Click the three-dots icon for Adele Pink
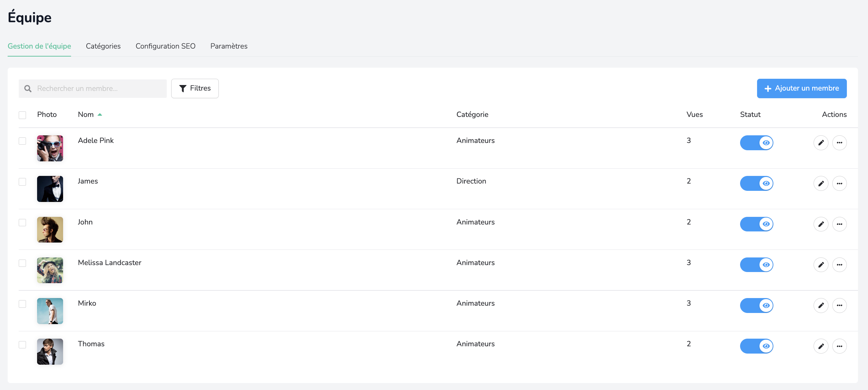 (x=839, y=143)
